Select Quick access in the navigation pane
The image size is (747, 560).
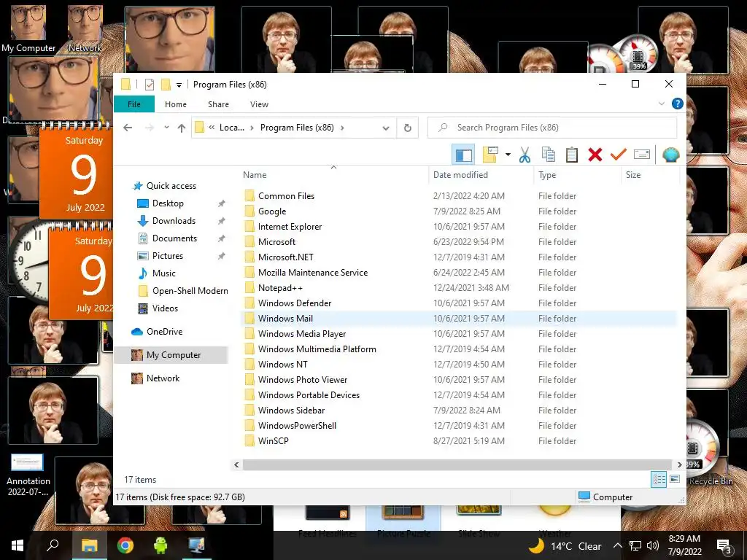click(171, 186)
